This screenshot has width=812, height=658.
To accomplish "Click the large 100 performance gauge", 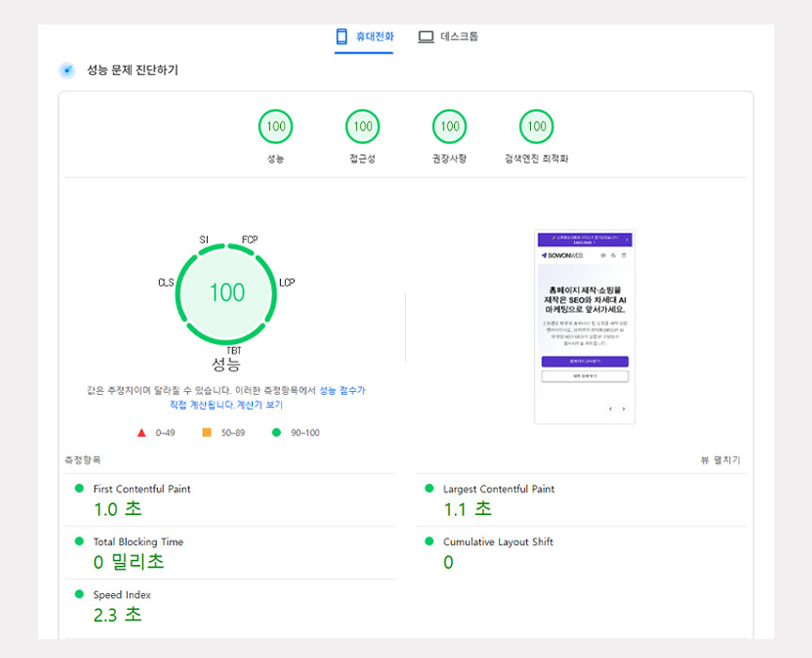I will tap(226, 294).
